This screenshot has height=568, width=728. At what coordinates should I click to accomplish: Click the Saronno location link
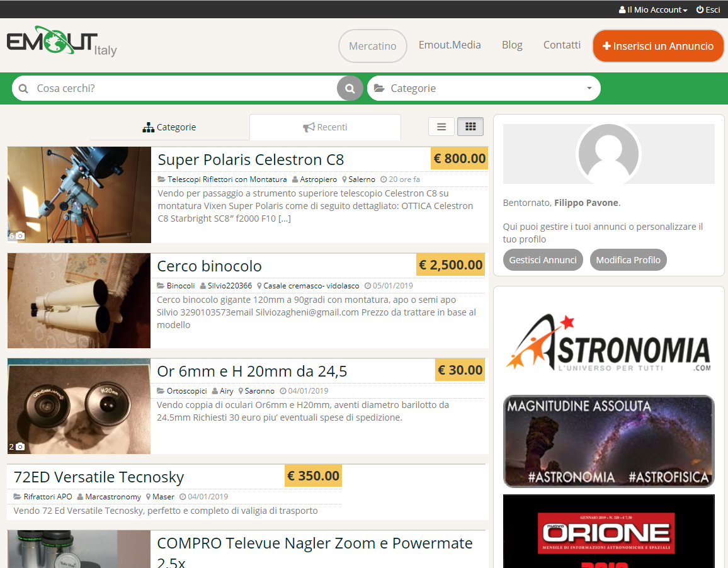point(259,391)
